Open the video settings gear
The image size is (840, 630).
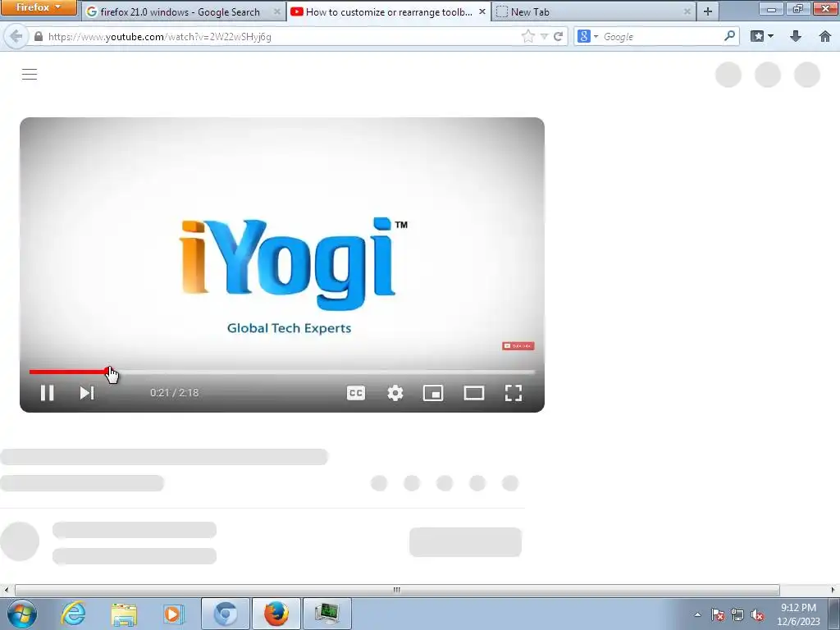click(395, 393)
